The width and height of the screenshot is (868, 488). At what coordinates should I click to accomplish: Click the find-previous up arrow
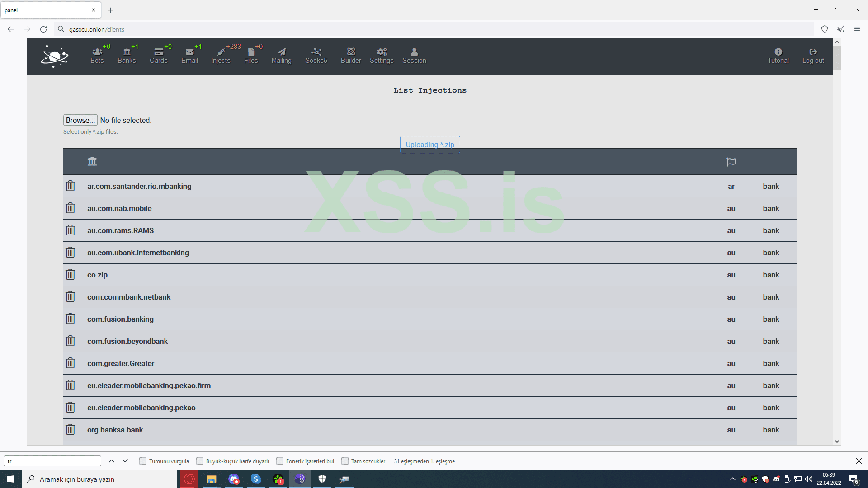[x=111, y=461]
